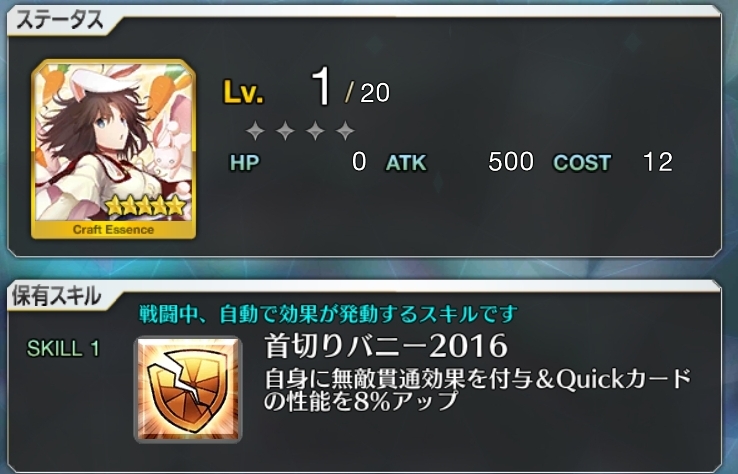Click the Lv. label
738x474 pixels.
[243, 92]
